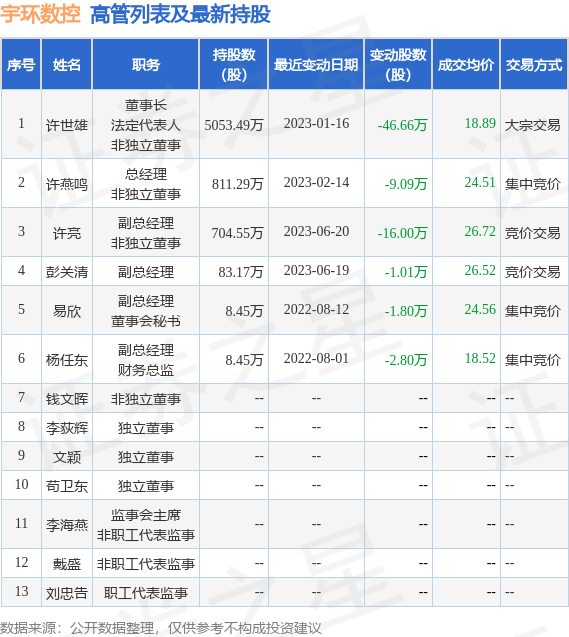This screenshot has width=569, height=637.
Task: Select the date 2023-01-16
Action: point(316,123)
